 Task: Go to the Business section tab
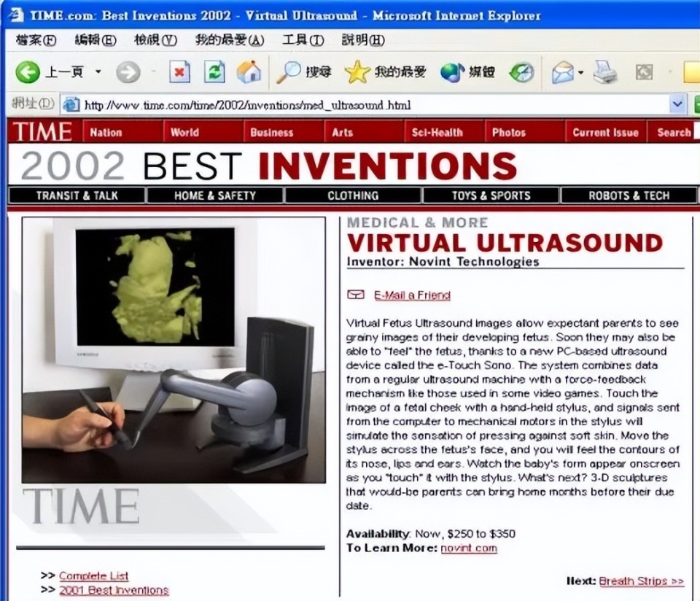coord(284,132)
